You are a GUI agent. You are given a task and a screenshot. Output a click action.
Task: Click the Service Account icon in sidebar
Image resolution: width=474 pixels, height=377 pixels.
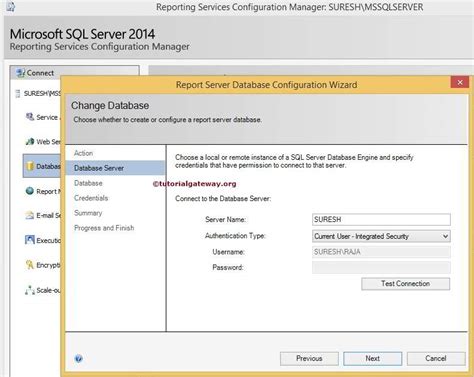pyautogui.click(x=30, y=117)
